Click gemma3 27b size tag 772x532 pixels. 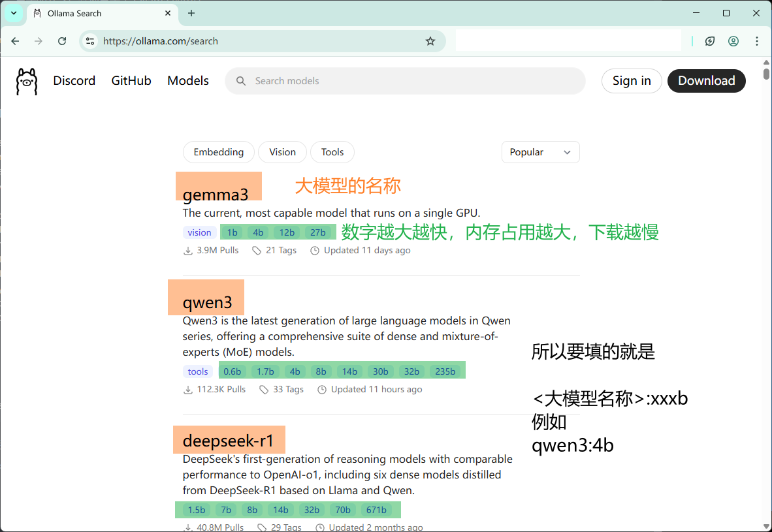click(x=318, y=232)
